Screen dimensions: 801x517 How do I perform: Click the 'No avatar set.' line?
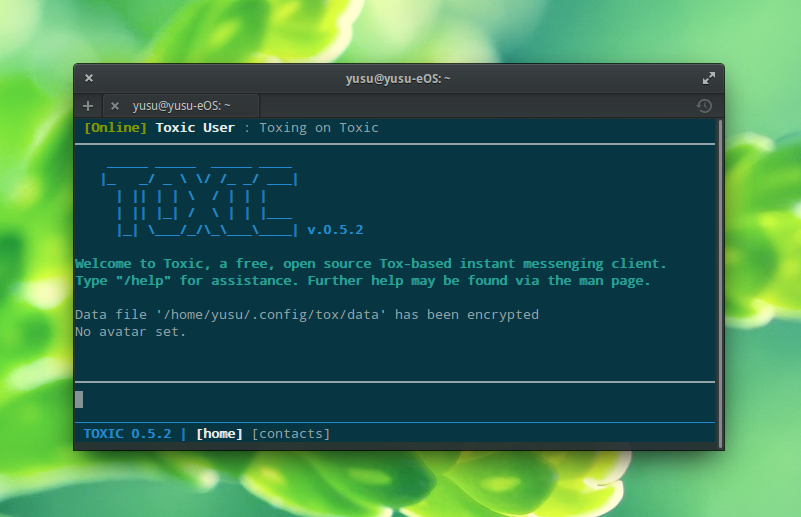(130, 332)
